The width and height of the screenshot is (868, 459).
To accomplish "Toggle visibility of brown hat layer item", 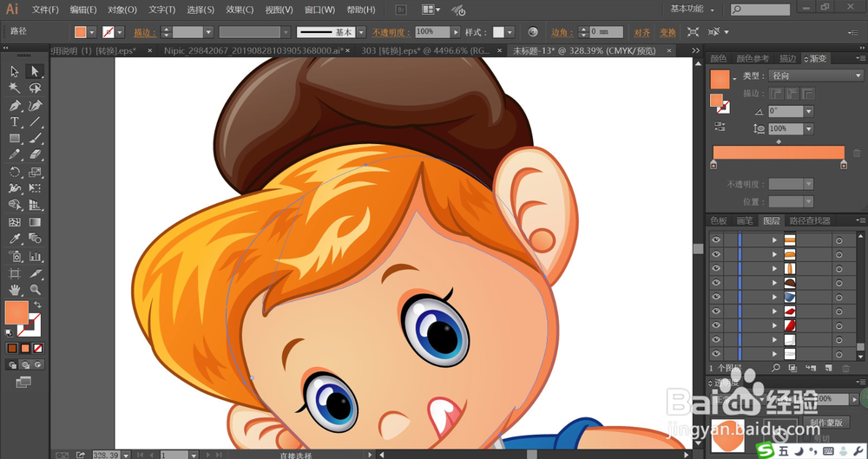I will click(x=716, y=282).
